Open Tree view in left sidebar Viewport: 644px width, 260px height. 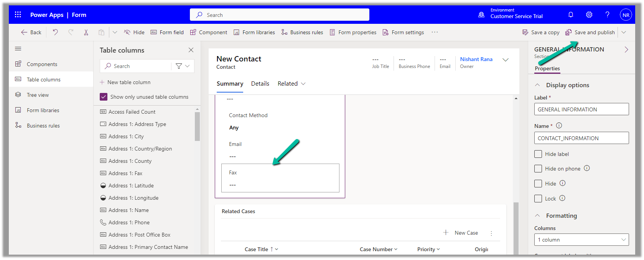pos(38,95)
